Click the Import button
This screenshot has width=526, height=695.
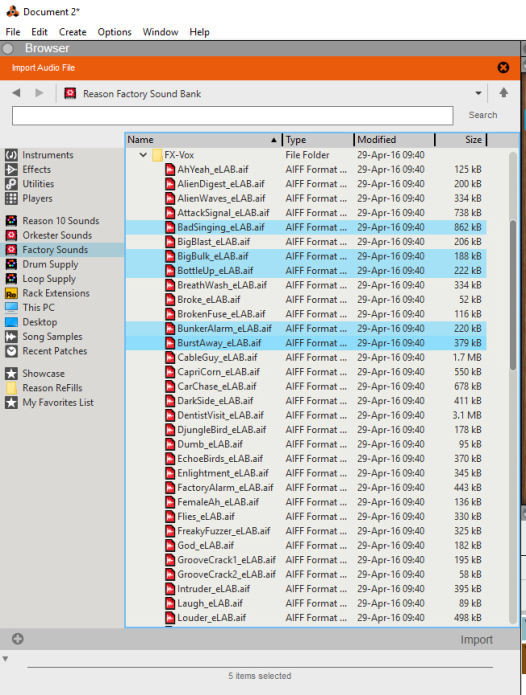[x=476, y=640]
